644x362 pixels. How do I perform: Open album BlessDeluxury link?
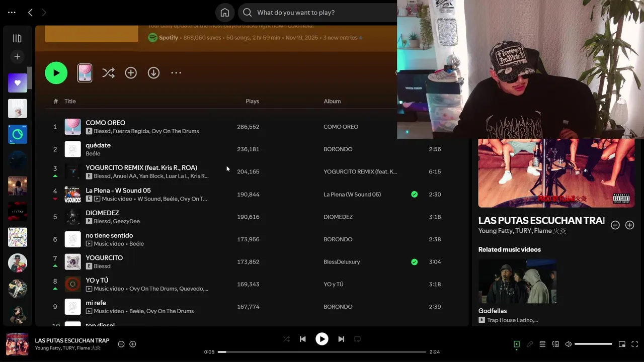pos(342,262)
